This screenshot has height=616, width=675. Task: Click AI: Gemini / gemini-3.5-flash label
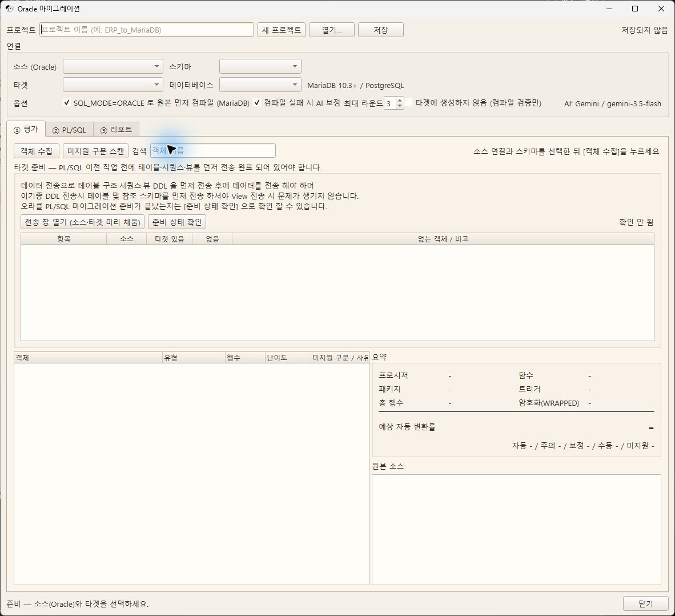pyautogui.click(x=613, y=103)
